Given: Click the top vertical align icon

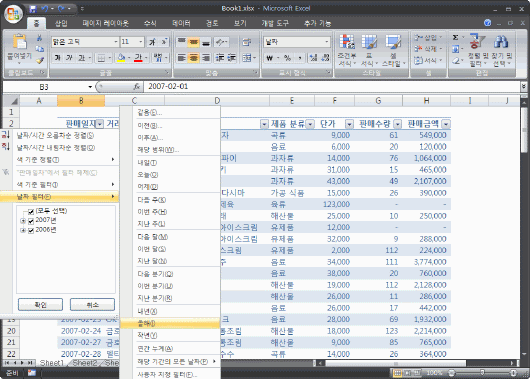Looking at the screenshot, I should (x=181, y=42).
